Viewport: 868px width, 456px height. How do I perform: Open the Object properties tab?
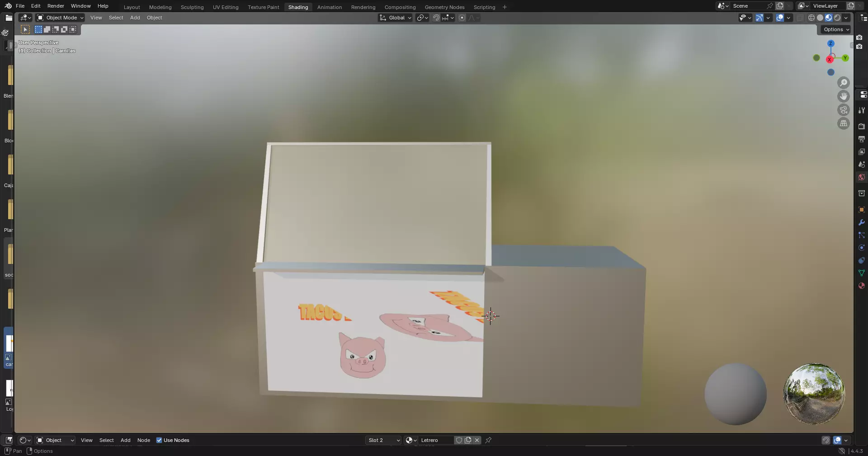pos(862,210)
